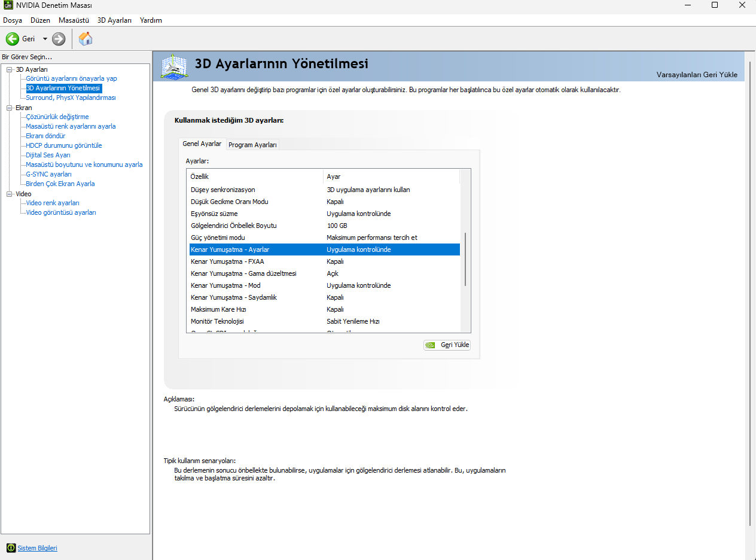Open the 3D Ayarları menu

coord(114,20)
